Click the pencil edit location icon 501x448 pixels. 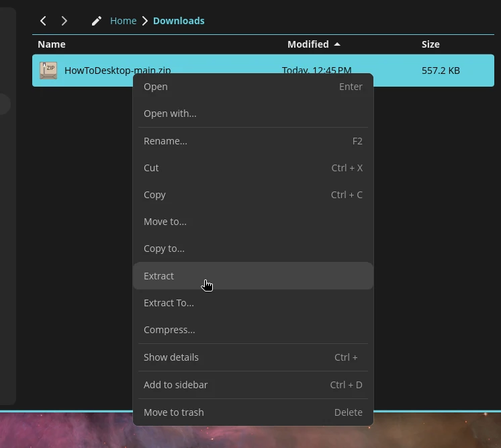point(97,21)
